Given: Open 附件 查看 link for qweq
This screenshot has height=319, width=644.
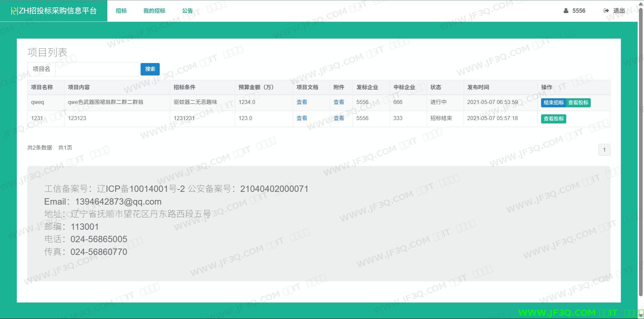Looking at the screenshot, I should point(338,102).
